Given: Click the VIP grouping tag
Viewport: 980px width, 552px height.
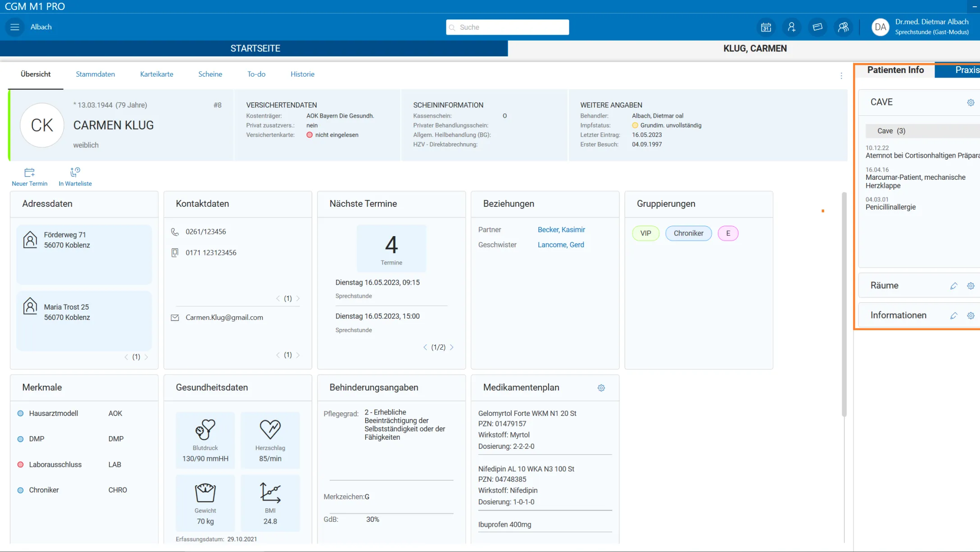Looking at the screenshot, I should 646,233.
